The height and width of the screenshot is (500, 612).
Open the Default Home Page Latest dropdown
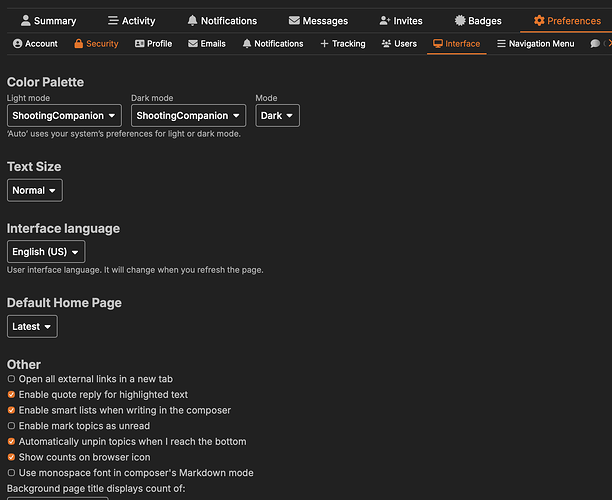point(32,326)
